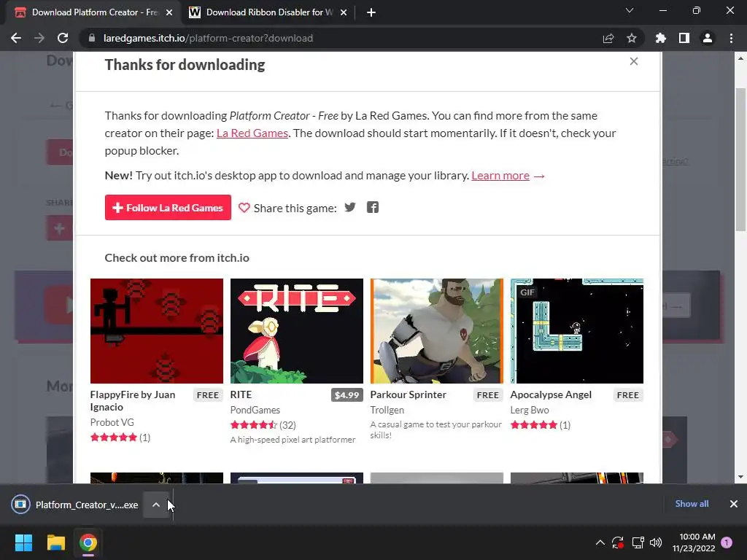This screenshot has width=747, height=560.
Task: Open File Explorer from taskbar
Action: click(55, 542)
